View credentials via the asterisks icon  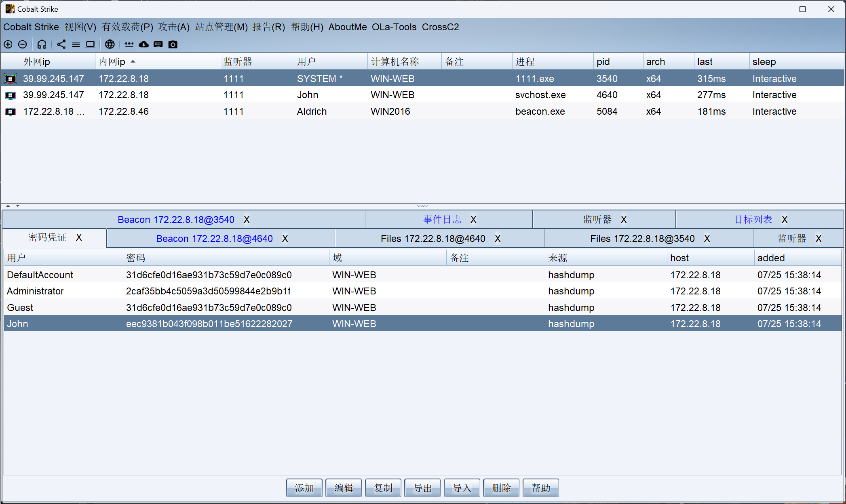coord(129,45)
